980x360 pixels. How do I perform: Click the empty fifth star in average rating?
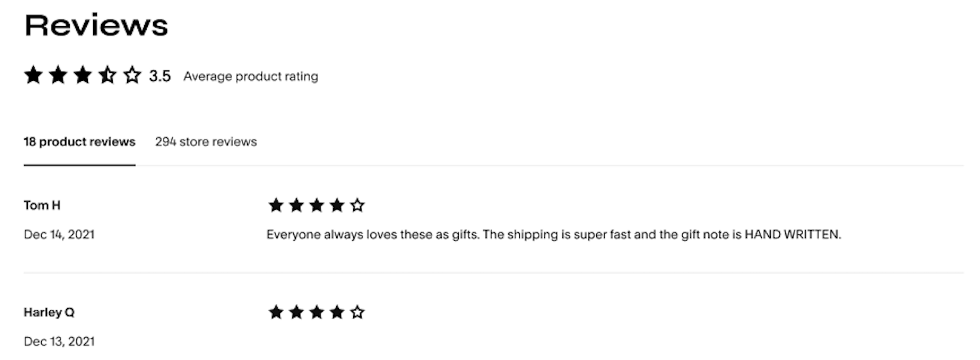point(132,76)
